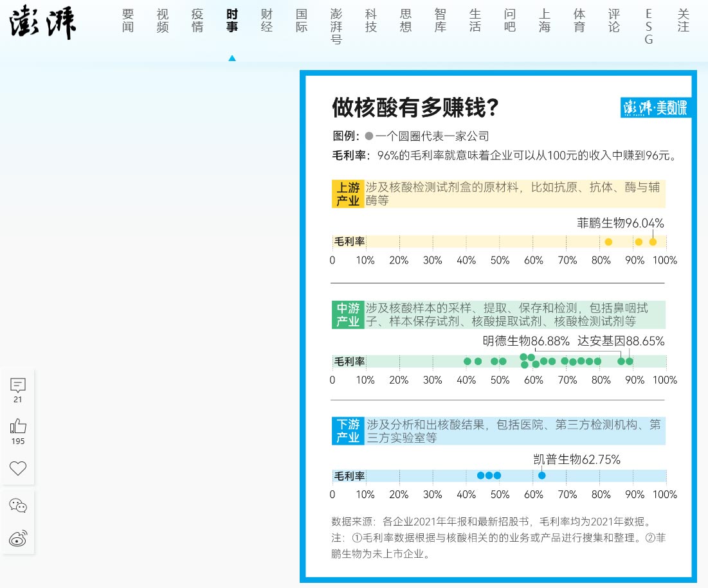Open the 科技 nav tab
The height and width of the screenshot is (588, 708).
coord(371,21)
